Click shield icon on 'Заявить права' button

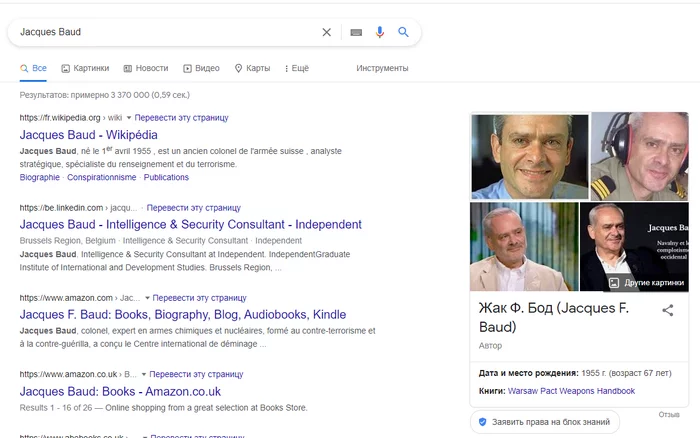point(483,422)
